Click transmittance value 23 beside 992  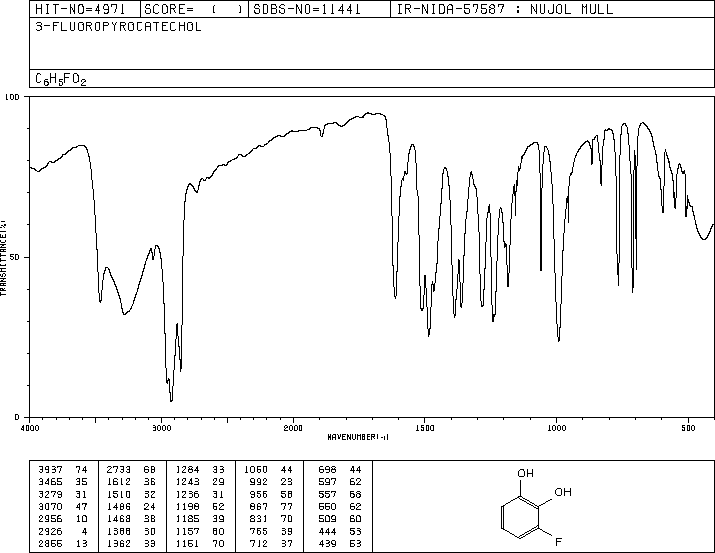coord(287,482)
